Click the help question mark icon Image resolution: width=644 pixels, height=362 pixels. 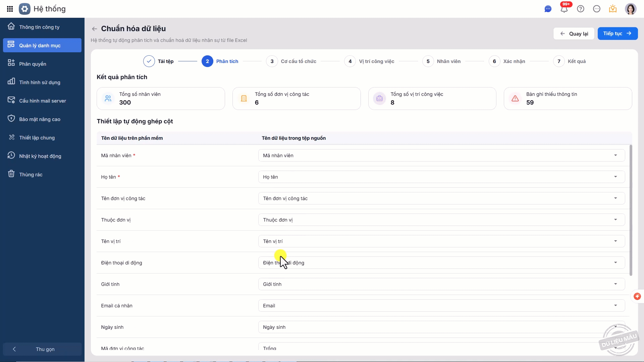581,9
